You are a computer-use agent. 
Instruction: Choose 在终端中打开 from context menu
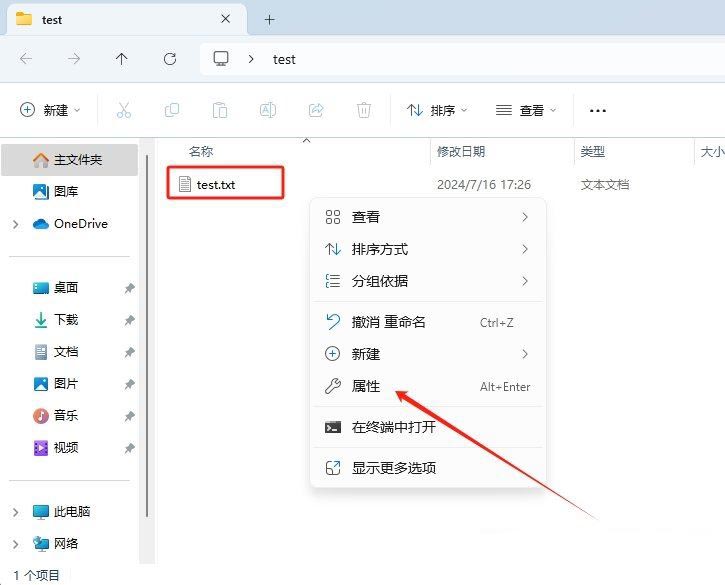393,427
